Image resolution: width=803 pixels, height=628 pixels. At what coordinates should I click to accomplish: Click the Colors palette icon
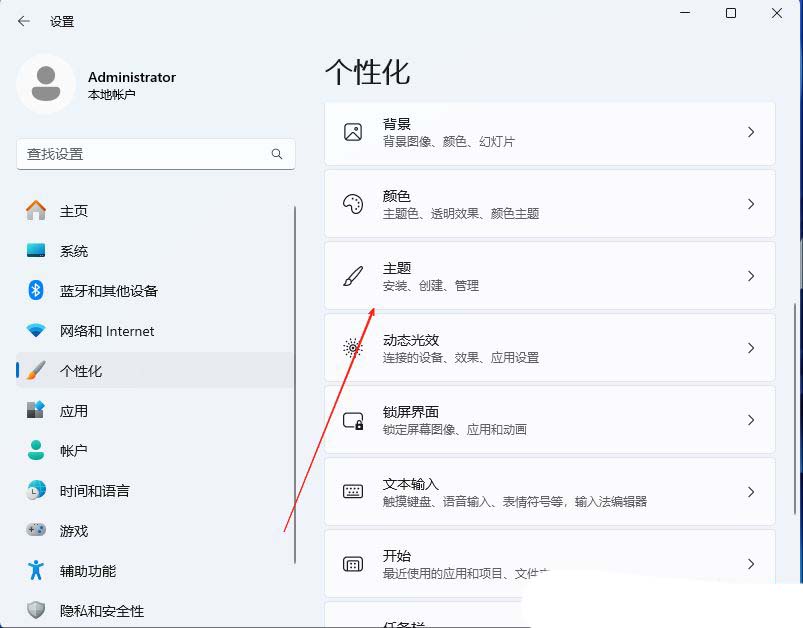[353, 204]
